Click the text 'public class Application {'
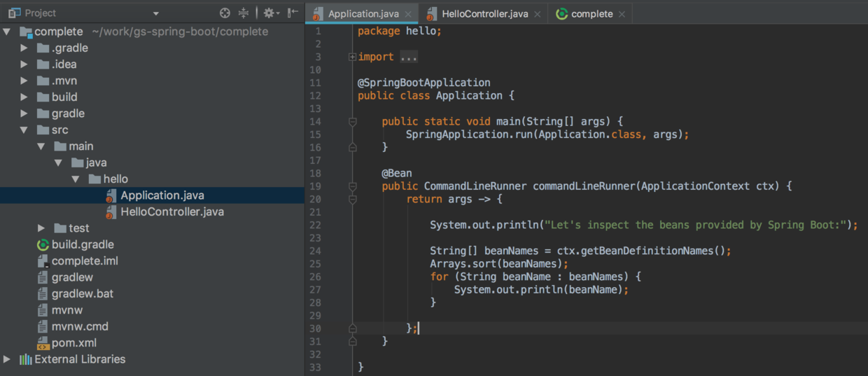This screenshot has height=376, width=868. (436, 95)
